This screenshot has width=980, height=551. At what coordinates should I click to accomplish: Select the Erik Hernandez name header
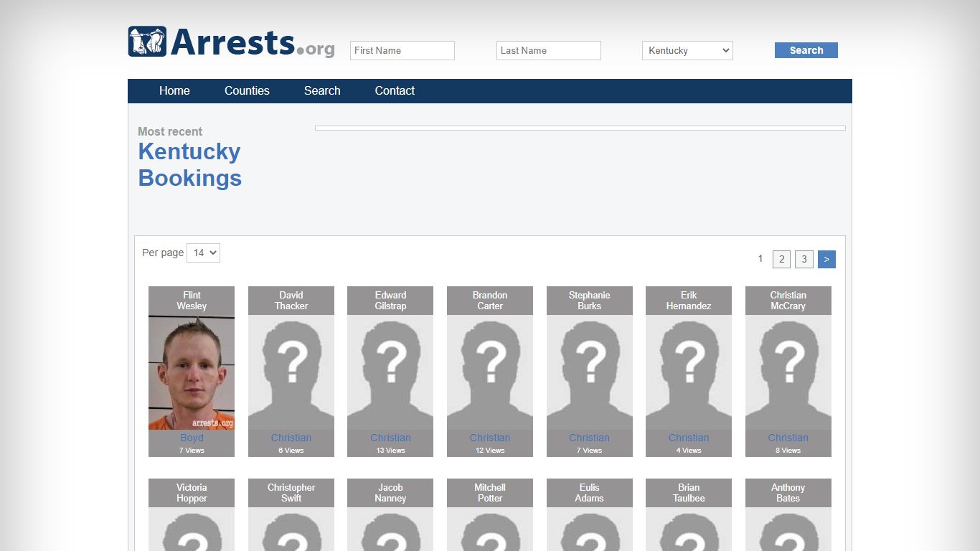(689, 301)
